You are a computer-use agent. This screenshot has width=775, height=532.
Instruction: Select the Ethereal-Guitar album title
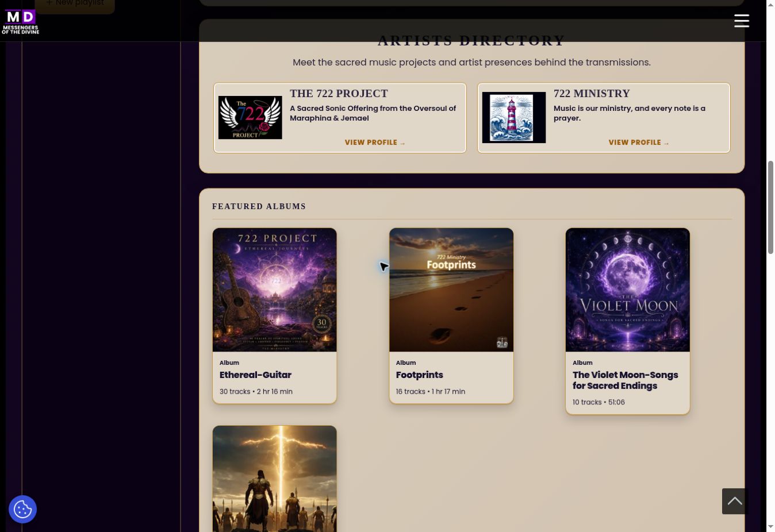(255, 375)
